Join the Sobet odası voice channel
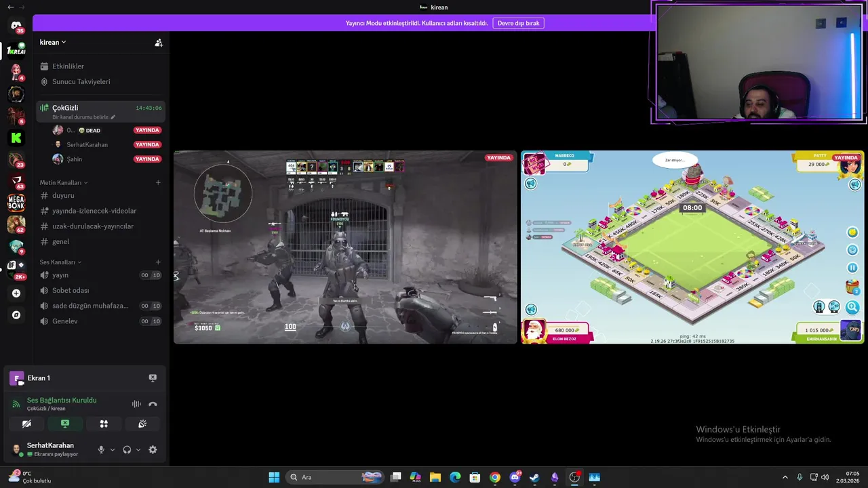This screenshot has width=868, height=488. [100, 290]
